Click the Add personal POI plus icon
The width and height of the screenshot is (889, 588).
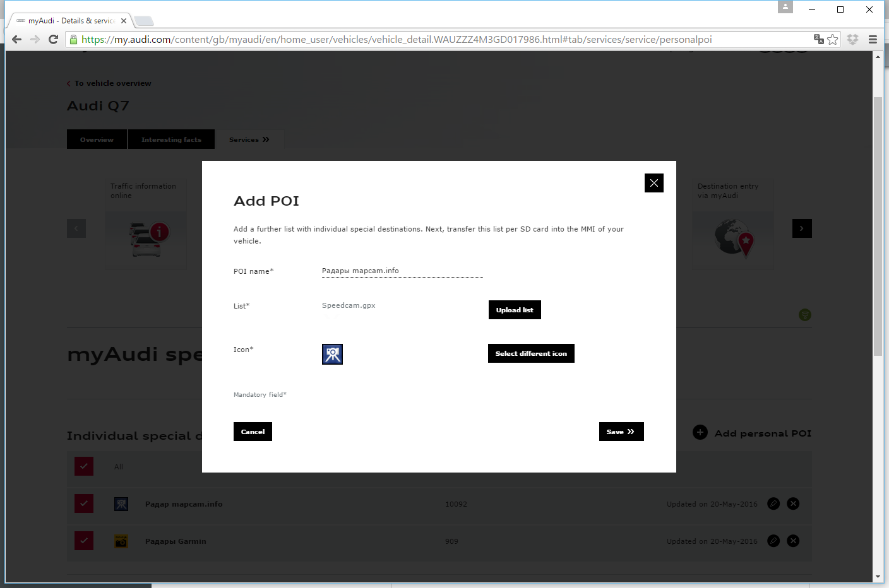coord(700,432)
